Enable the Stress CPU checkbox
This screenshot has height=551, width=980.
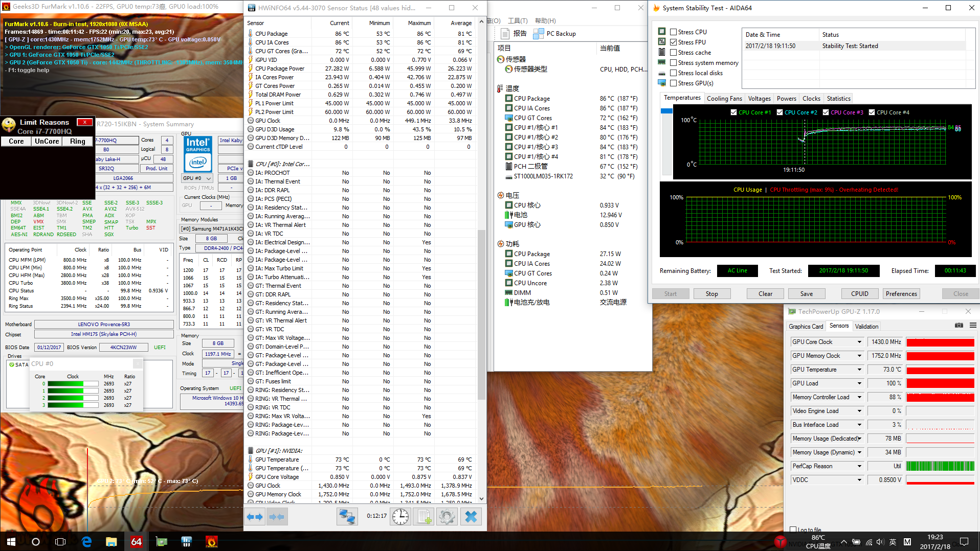[673, 32]
